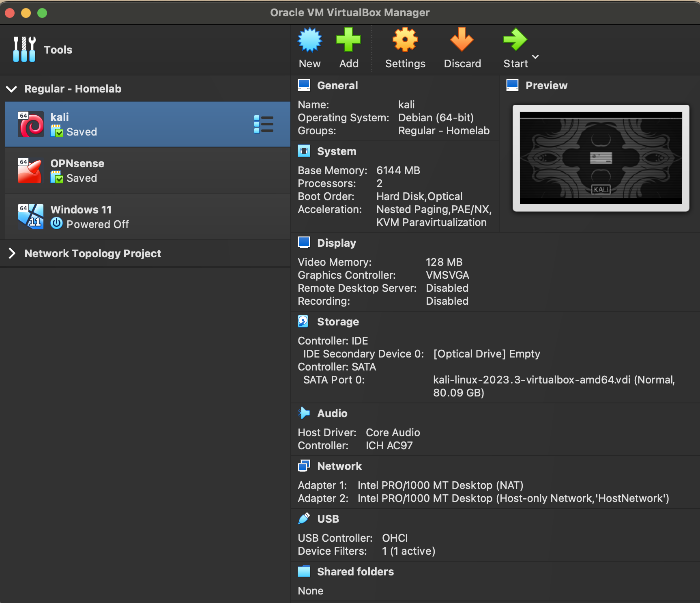700x603 pixels.
Task: Click the Network section adapter icon
Action: pyautogui.click(x=304, y=466)
